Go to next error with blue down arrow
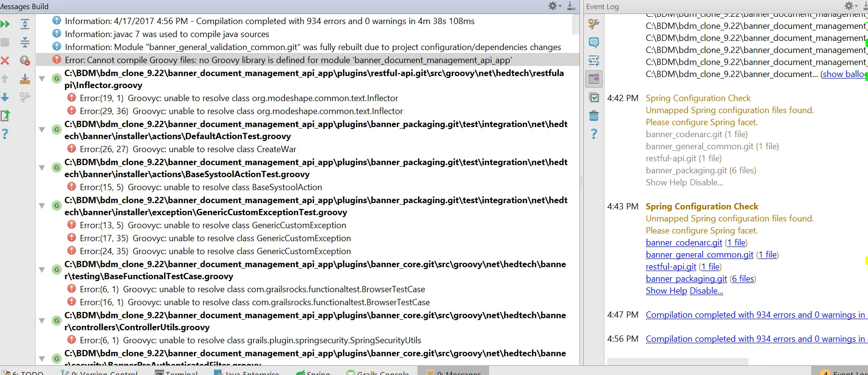 click(x=5, y=97)
